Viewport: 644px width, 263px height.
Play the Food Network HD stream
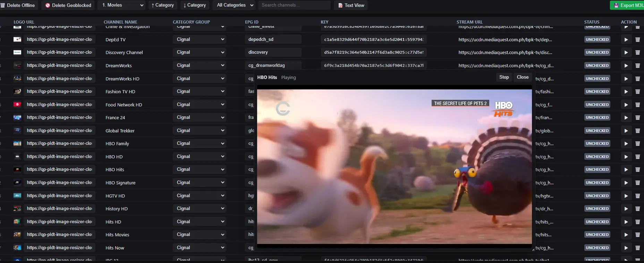click(626, 105)
